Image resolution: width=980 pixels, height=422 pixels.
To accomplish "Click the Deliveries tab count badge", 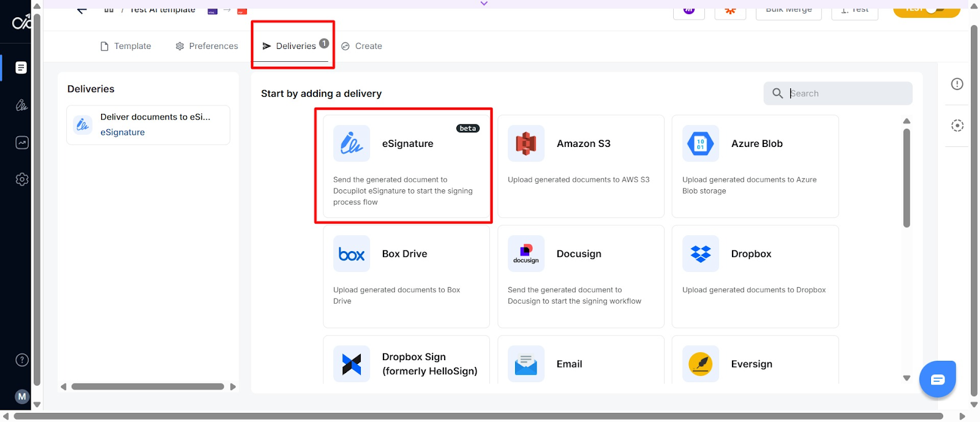I will click(324, 43).
